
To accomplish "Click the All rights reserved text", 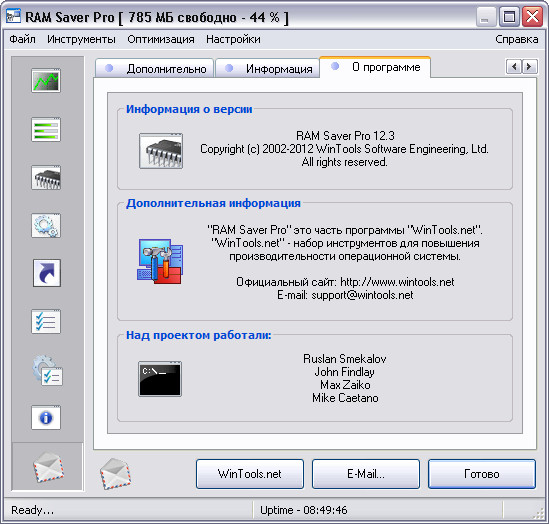I will 345,162.
